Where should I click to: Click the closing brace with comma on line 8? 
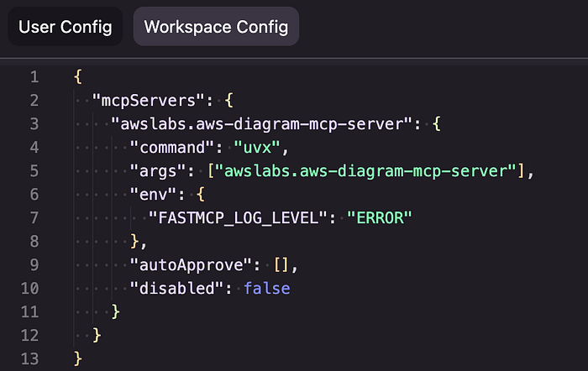pyautogui.click(x=139, y=242)
